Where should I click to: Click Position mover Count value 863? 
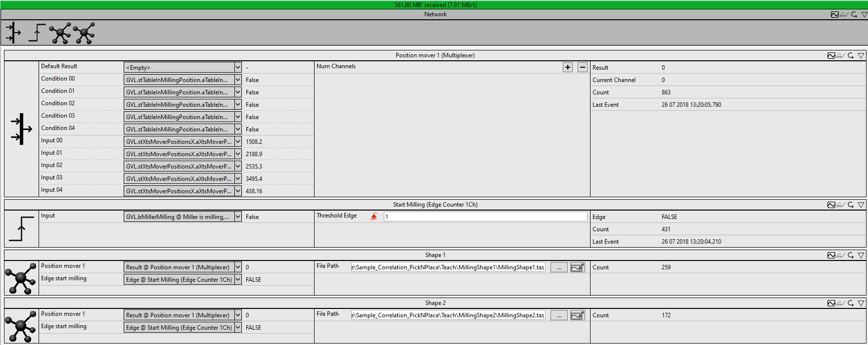click(666, 92)
